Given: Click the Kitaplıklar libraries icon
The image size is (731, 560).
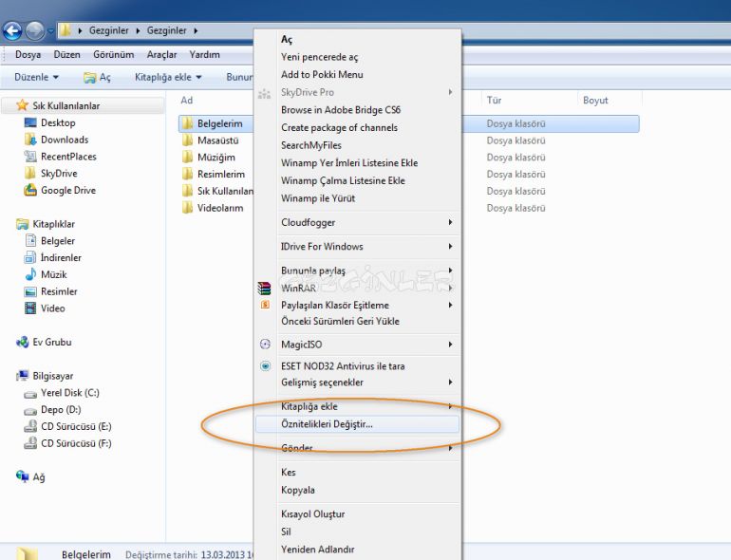Looking at the screenshot, I should 22,224.
